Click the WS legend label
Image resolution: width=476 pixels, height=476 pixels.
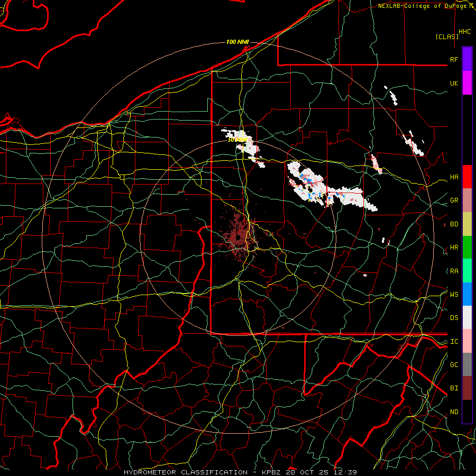pos(454,294)
